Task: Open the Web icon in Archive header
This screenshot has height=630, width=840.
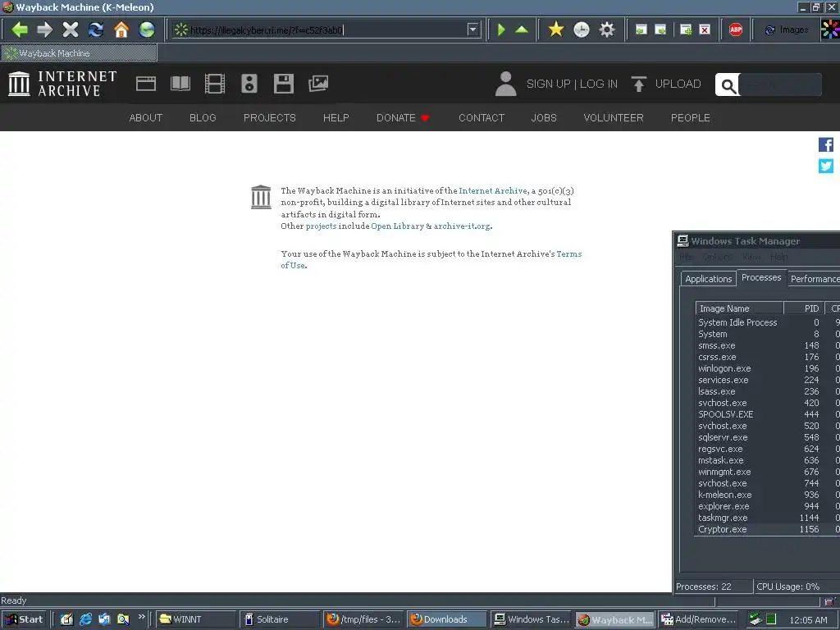Action: tap(146, 84)
